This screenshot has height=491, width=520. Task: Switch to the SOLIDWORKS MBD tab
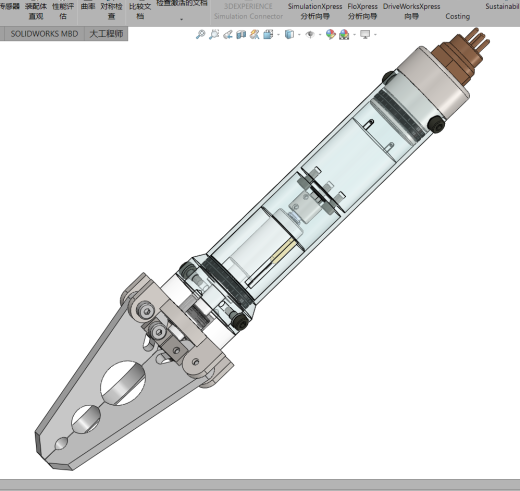click(44, 34)
